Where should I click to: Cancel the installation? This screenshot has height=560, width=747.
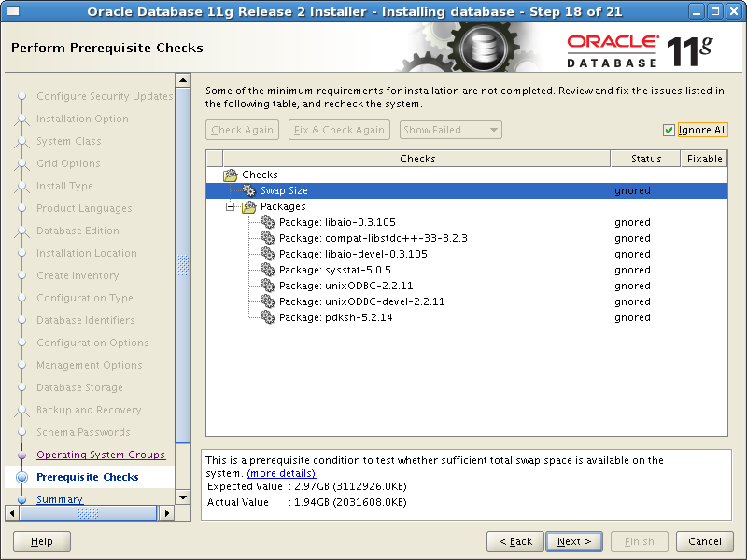[705, 541]
